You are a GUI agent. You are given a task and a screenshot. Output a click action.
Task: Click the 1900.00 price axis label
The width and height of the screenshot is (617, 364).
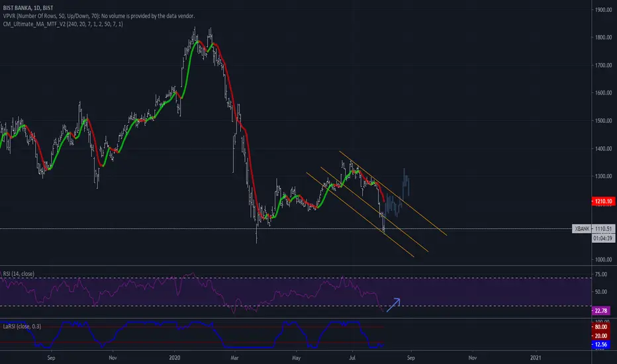(x=603, y=10)
